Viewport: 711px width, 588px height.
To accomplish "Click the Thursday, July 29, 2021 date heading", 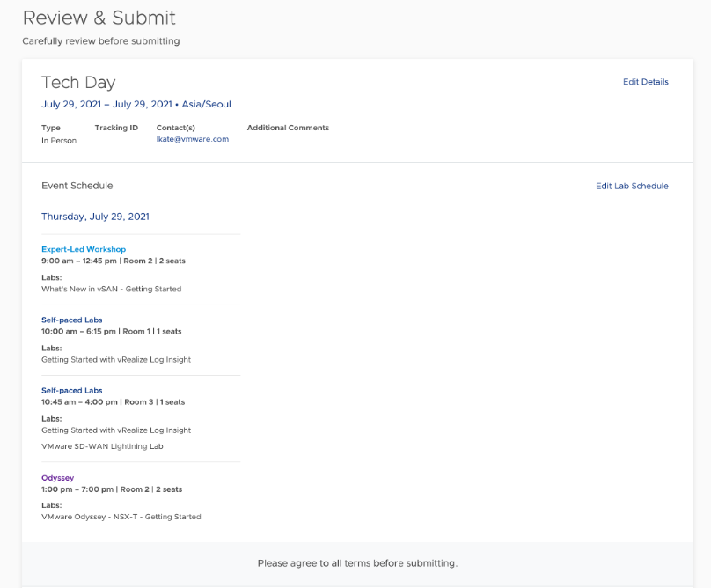I will [95, 217].
